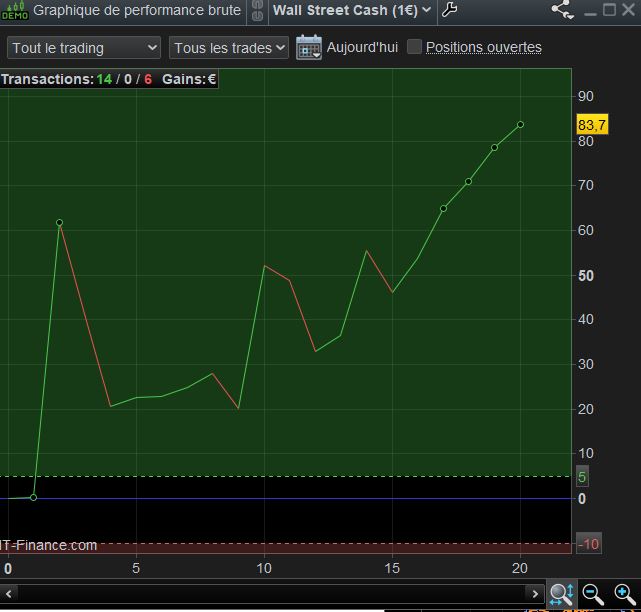Click the Graphique de performance brute title

[x=137, y=10]
